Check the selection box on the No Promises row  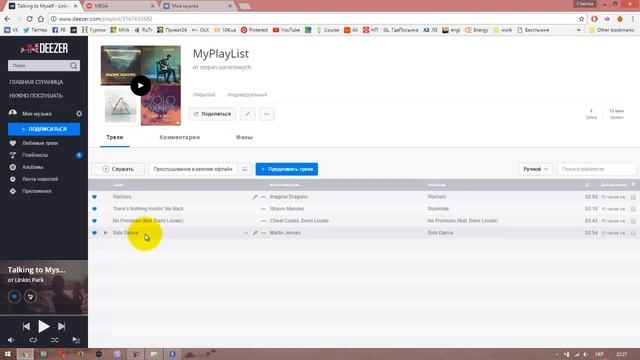click(633, 221)
